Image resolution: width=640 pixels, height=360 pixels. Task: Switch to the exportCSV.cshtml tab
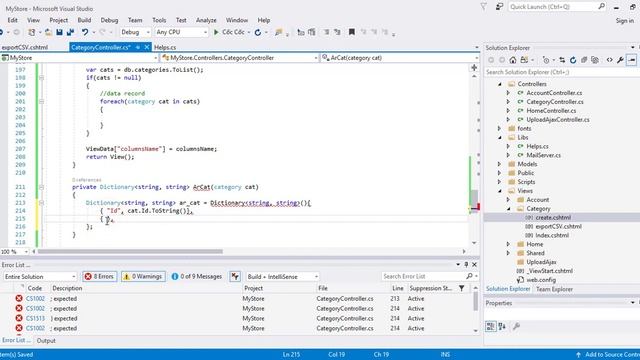(24, 47)
